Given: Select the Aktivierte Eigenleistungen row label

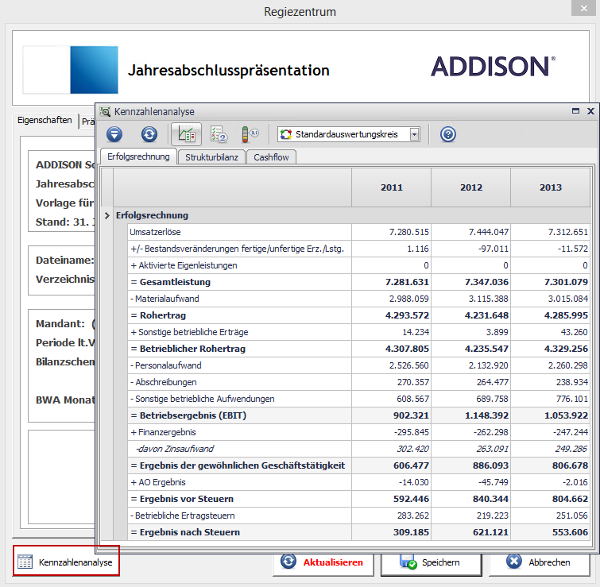Looking at the screenshot, I should [184, 266].
